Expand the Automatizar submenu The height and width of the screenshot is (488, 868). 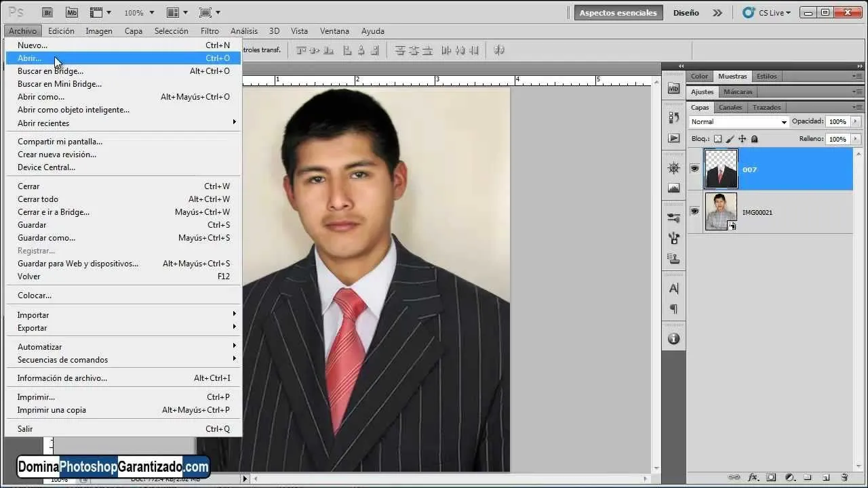pyautogui.click(x=235, y=346)
